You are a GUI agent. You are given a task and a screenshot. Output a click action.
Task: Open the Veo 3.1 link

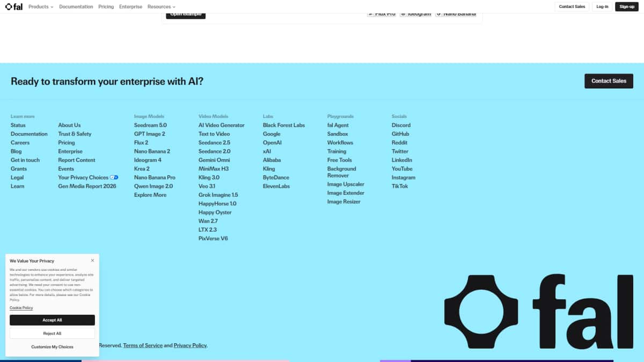pos(207,186)
